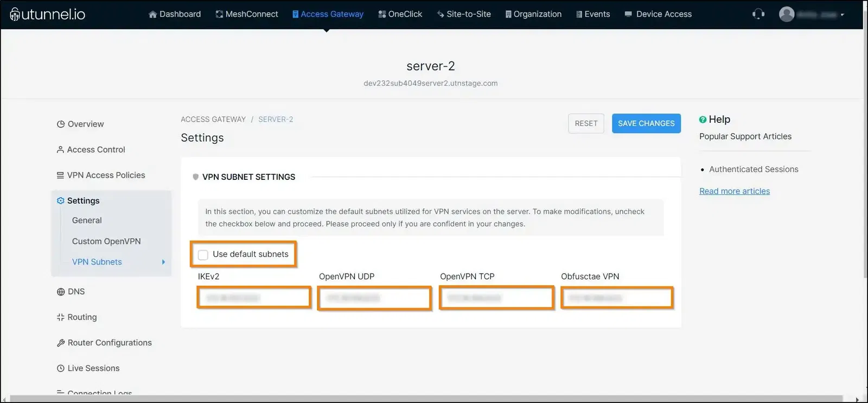Select the Access Gateway tab

328,14
